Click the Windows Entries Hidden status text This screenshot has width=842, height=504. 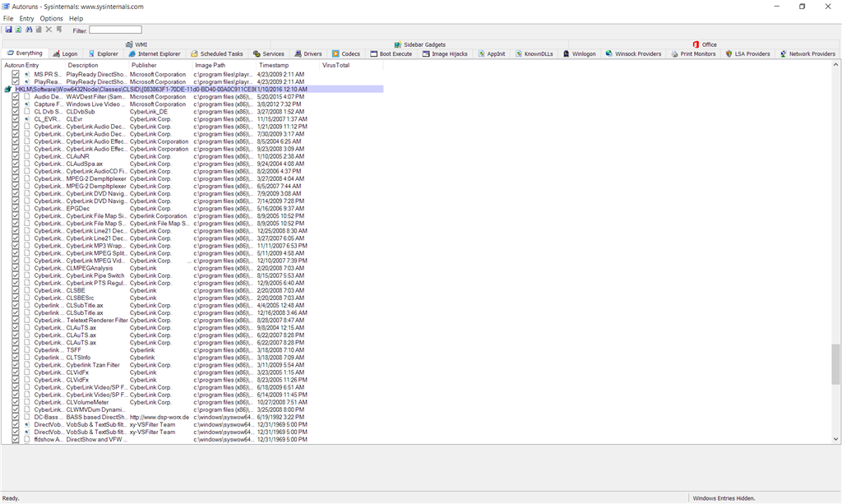pyautogui.click(x=724, y=498)
